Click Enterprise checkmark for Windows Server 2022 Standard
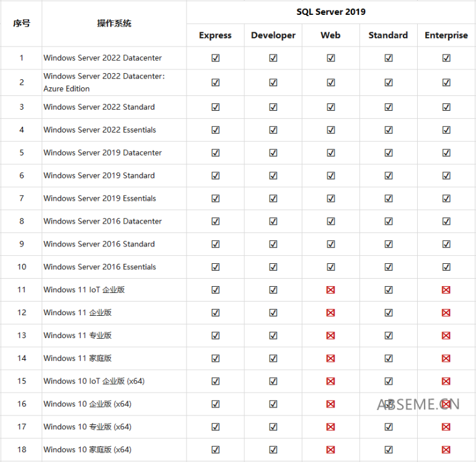The width and height of the screenshot is (476, 462). coord(446,107)
